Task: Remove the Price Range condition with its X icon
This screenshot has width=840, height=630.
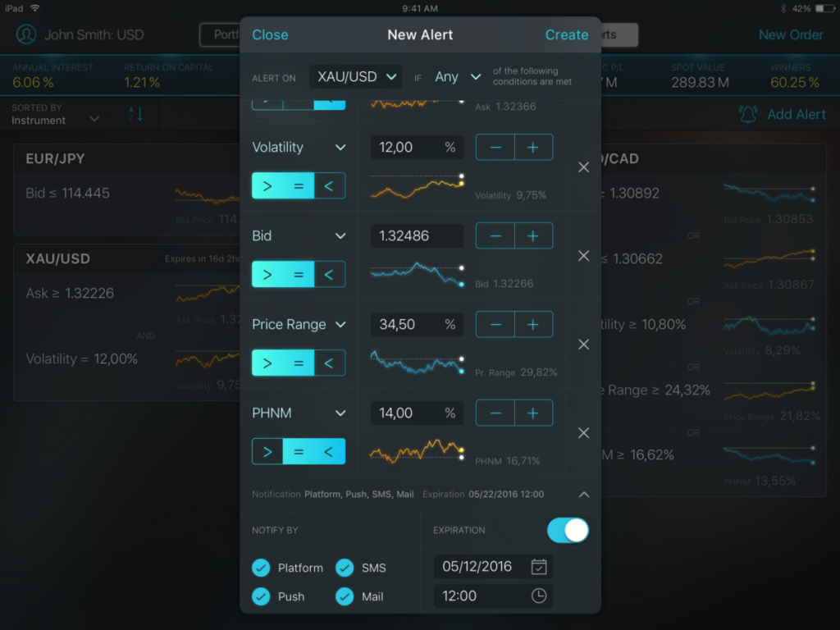Action: tap(583, 344)
